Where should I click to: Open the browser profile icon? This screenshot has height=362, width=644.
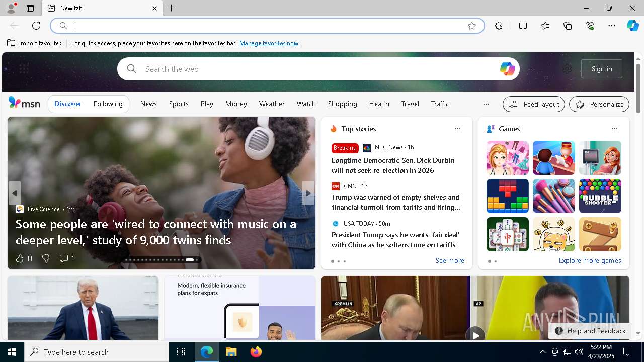tap(11, 8)
